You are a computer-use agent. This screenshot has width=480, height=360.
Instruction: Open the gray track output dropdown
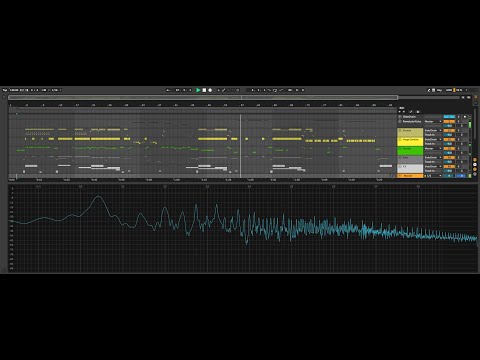(x=433, y=157)
